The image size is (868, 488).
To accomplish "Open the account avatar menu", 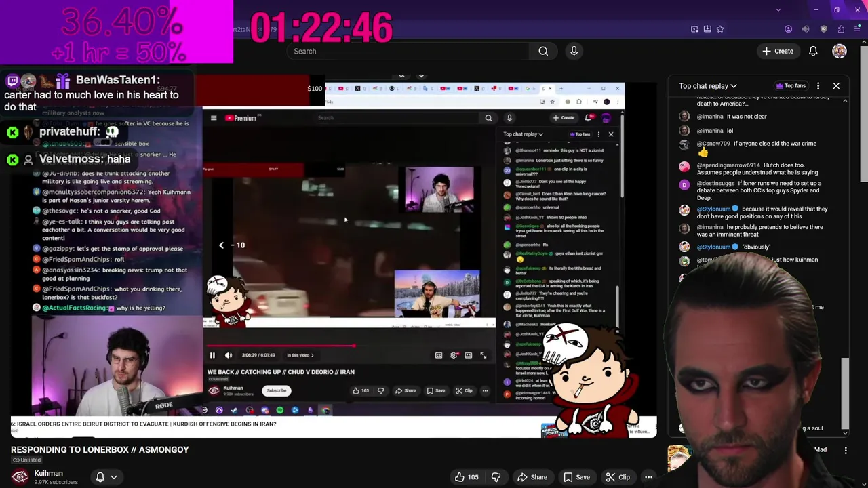I will click(x=840, y=51).
